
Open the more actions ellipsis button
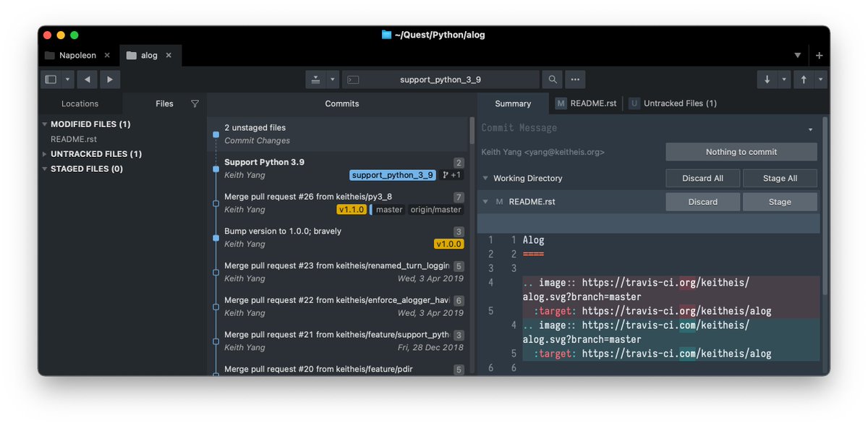(575, 80)
